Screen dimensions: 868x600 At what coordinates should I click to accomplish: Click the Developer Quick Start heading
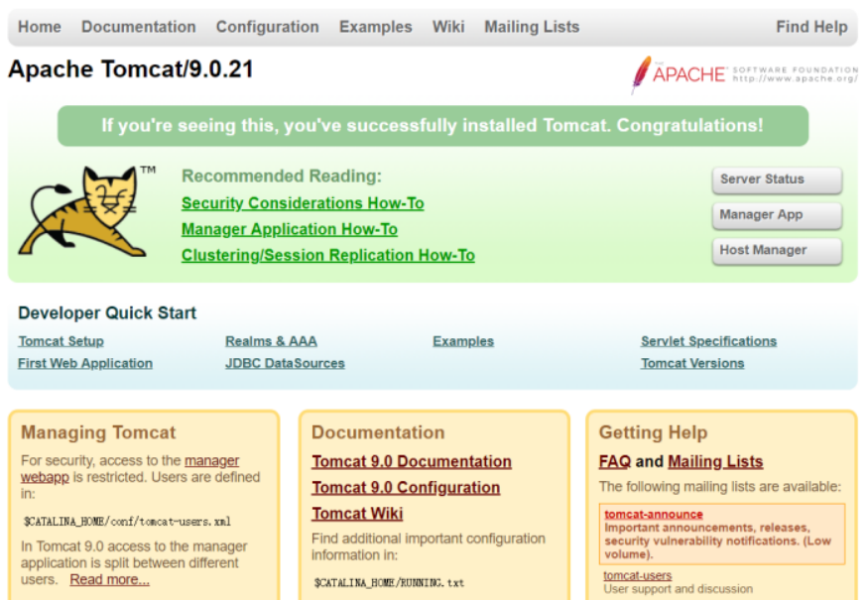107,313
